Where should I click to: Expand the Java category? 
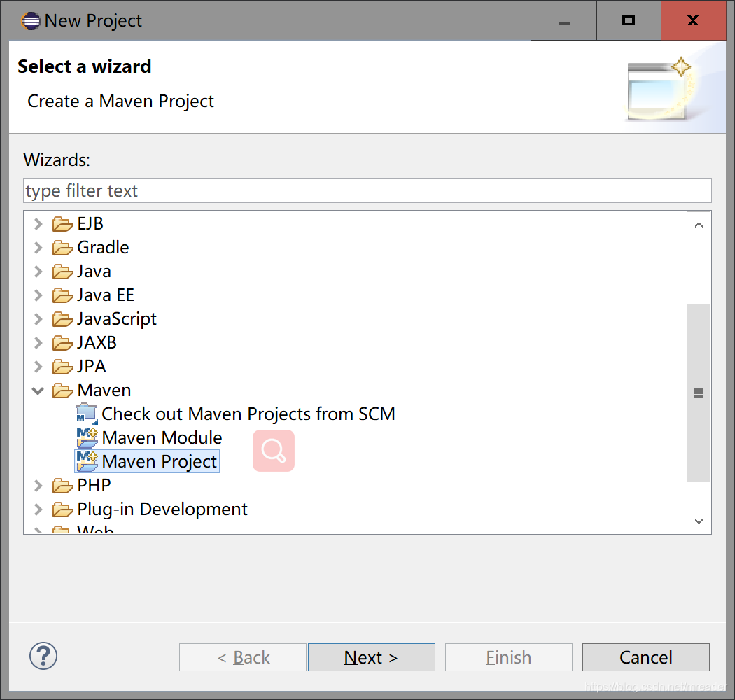click(x=38, y=272)
